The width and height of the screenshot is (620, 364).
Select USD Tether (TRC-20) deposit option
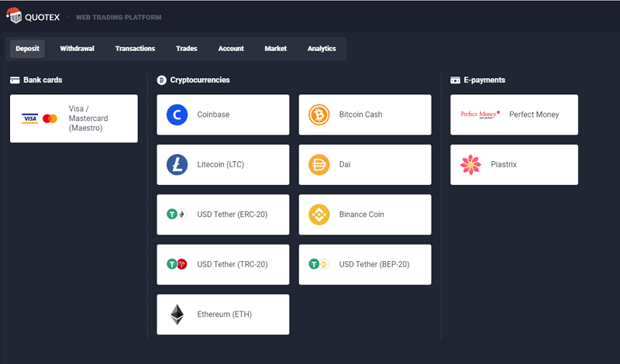[223, 264]
